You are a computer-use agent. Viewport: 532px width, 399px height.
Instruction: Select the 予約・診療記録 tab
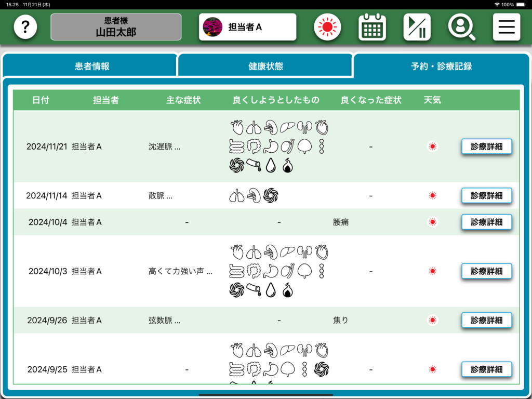click(x=441, y=66)
